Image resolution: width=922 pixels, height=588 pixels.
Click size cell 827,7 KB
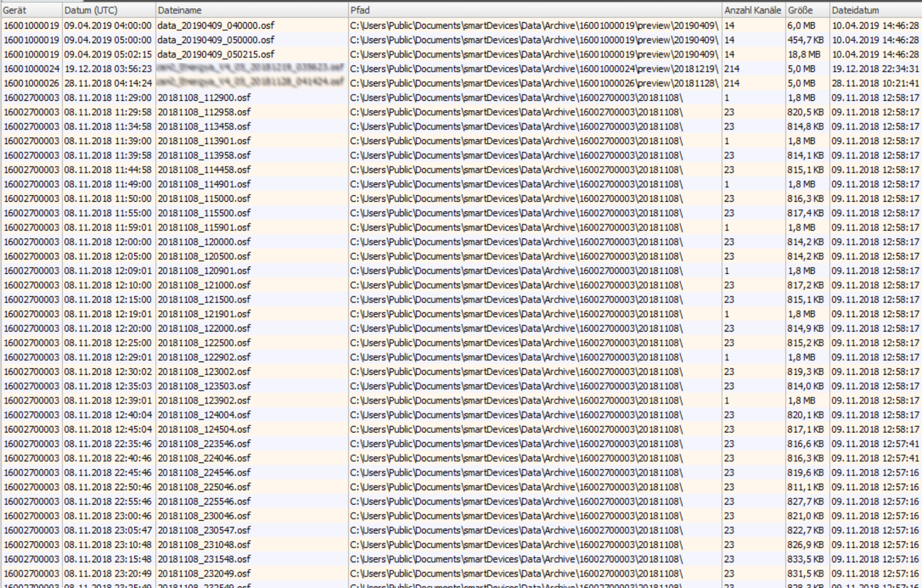(806, 501)
